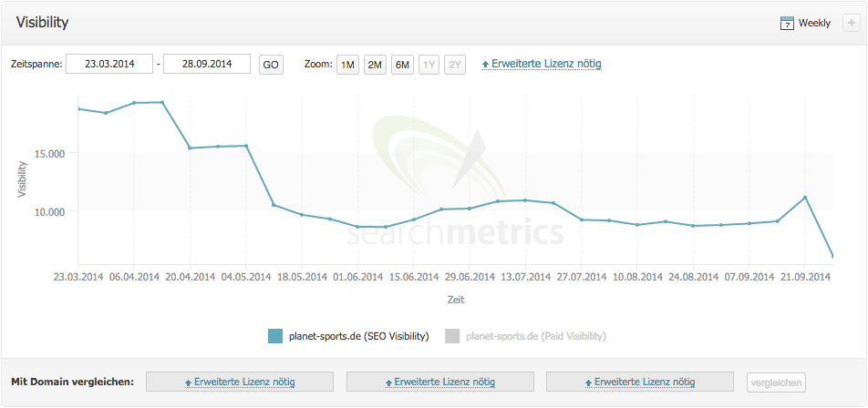Click the x-axis label 06.04.2014
This screenshot has width=868, height=408.
tap(134, 277)
